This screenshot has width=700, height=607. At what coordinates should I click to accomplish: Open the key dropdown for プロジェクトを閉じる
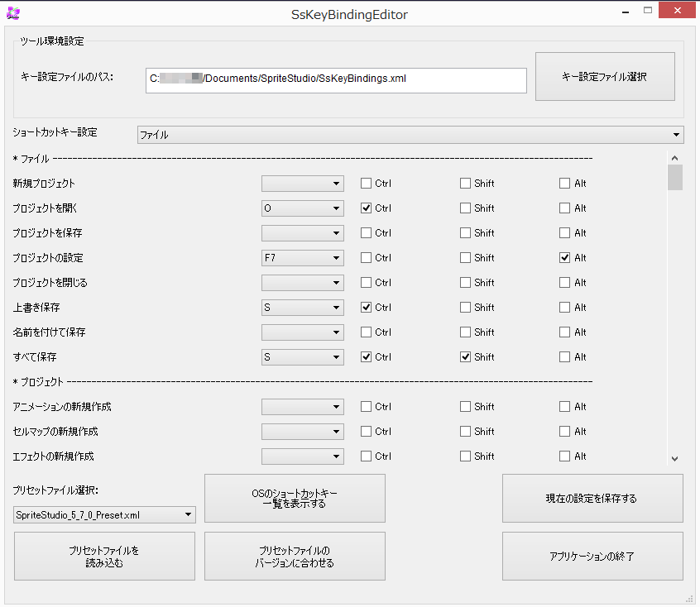point(303,283)
